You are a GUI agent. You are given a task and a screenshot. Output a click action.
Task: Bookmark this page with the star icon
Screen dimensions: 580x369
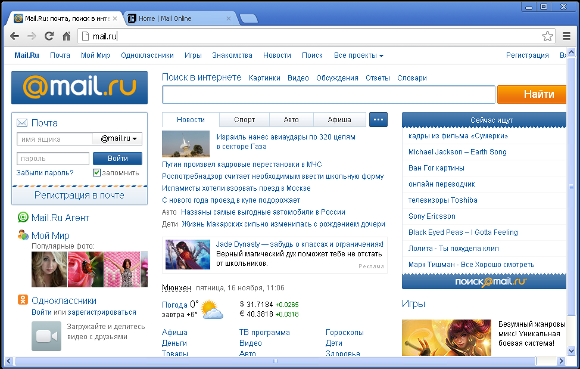547,36
